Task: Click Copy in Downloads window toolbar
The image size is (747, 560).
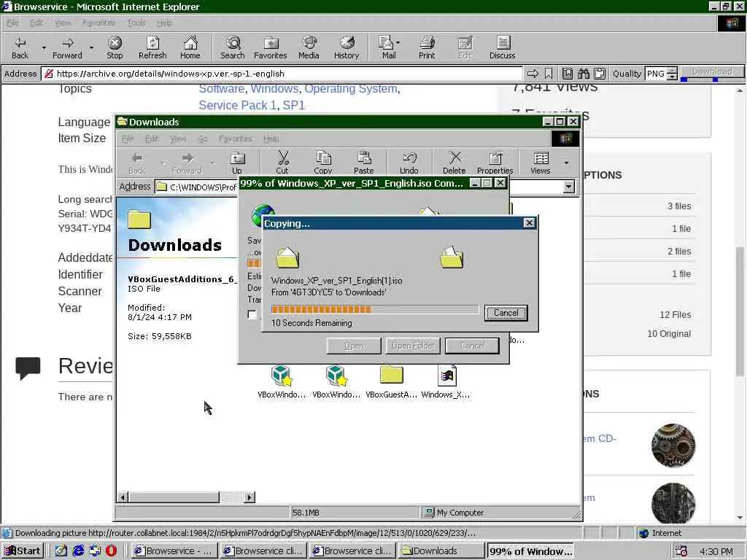Action: 323,163
